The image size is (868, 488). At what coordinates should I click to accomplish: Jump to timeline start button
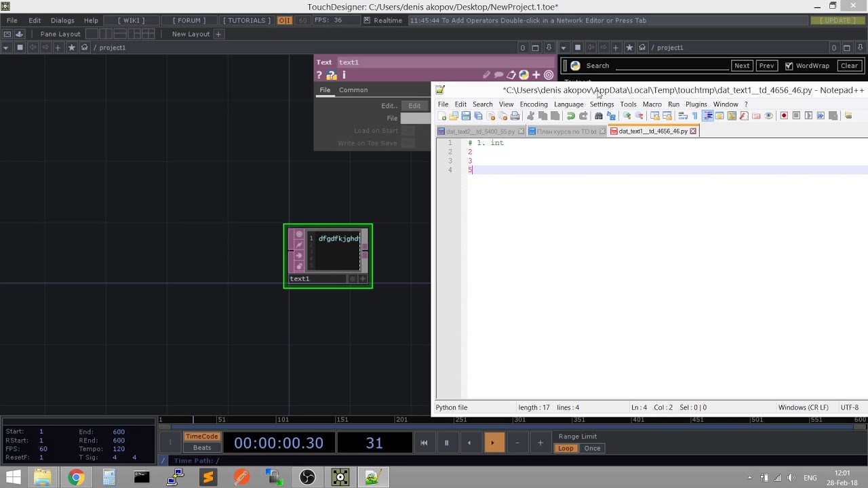click(x=424, y=443)
